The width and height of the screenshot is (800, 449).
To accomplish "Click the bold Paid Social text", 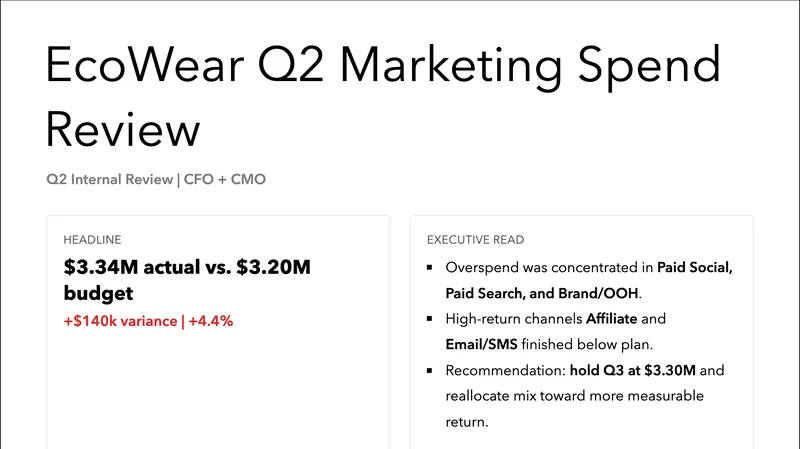I will (695, 268).
